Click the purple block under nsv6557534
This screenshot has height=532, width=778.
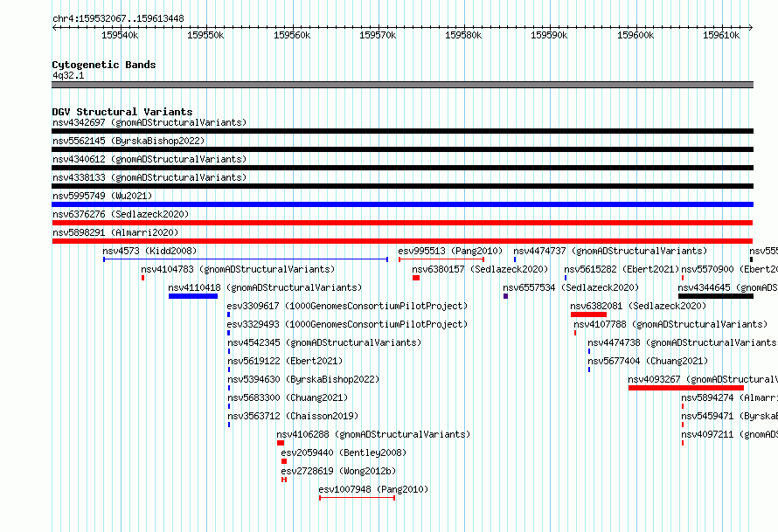coord(505,296)
